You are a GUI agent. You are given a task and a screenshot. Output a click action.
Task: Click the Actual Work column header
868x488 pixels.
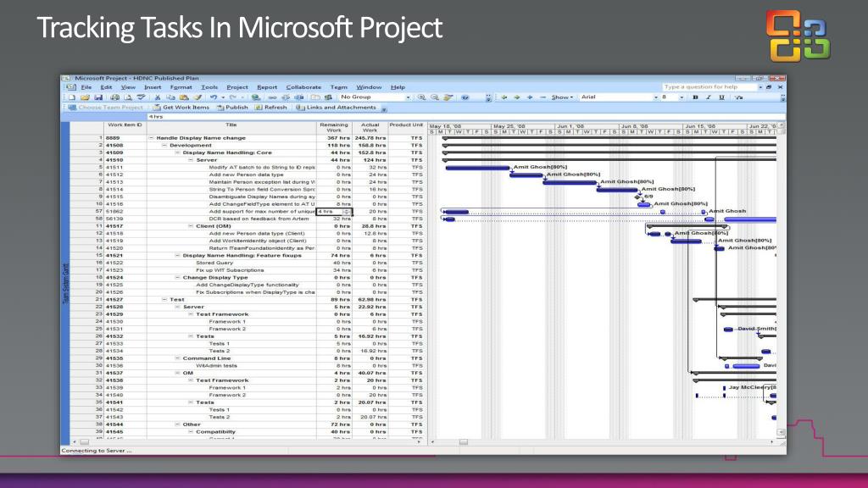(x=370, y=128)
